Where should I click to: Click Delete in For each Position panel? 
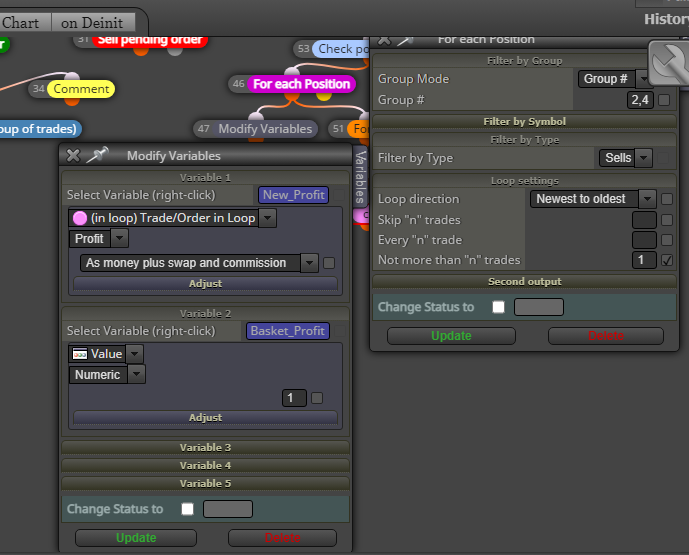coord(606,336)
